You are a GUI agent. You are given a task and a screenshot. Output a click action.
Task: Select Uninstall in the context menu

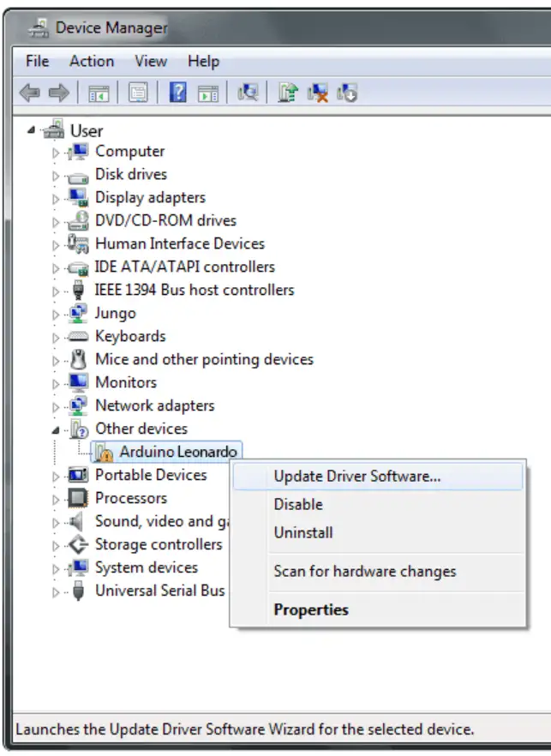[x=302, y=532]
